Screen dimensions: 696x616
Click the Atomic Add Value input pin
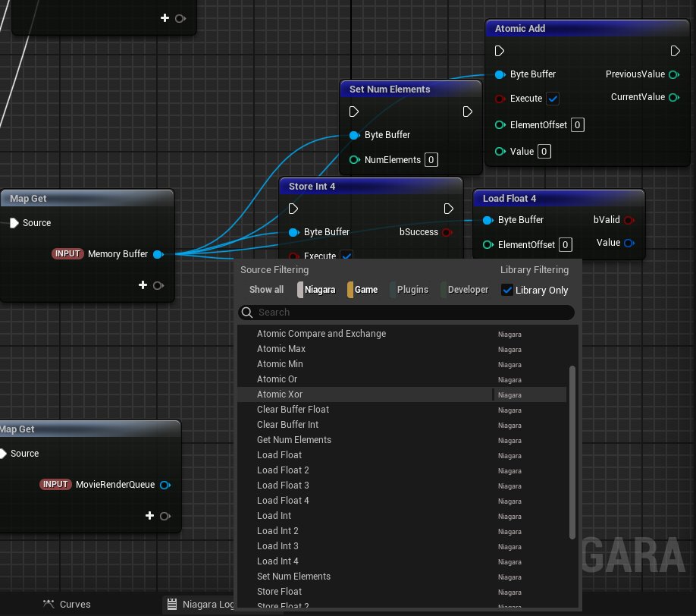click(500, 152)
